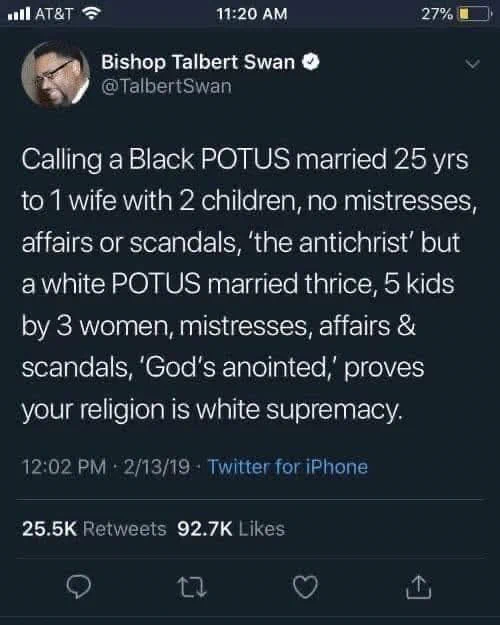Viewport: 500px width, 625px height.
Task: Tap the retweet arrows icon
Action: click(192, 588)
